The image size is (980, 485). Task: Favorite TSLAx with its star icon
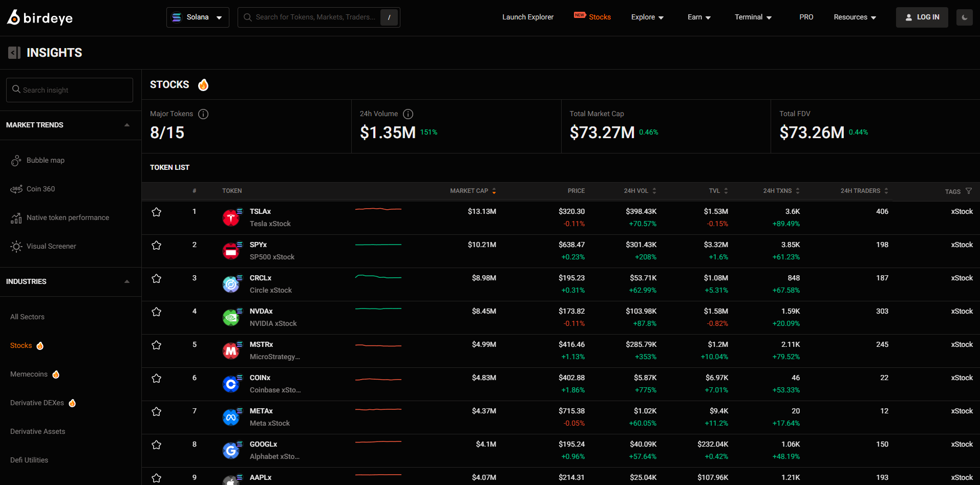[157, 212]
